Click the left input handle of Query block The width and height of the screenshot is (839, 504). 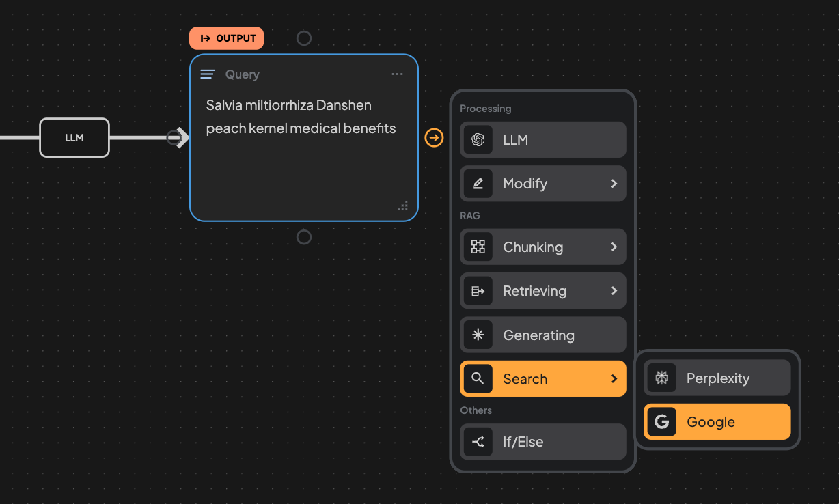pos(176,138)
